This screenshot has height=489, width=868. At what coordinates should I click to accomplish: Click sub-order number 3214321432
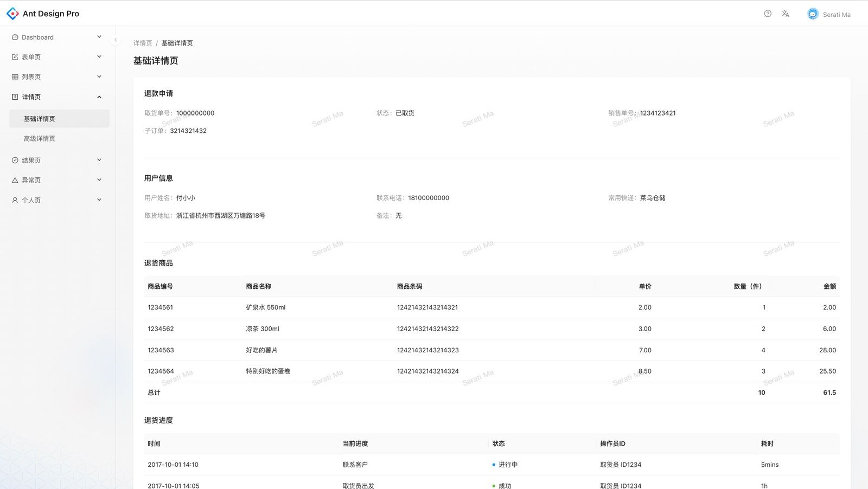click(188, 131)
